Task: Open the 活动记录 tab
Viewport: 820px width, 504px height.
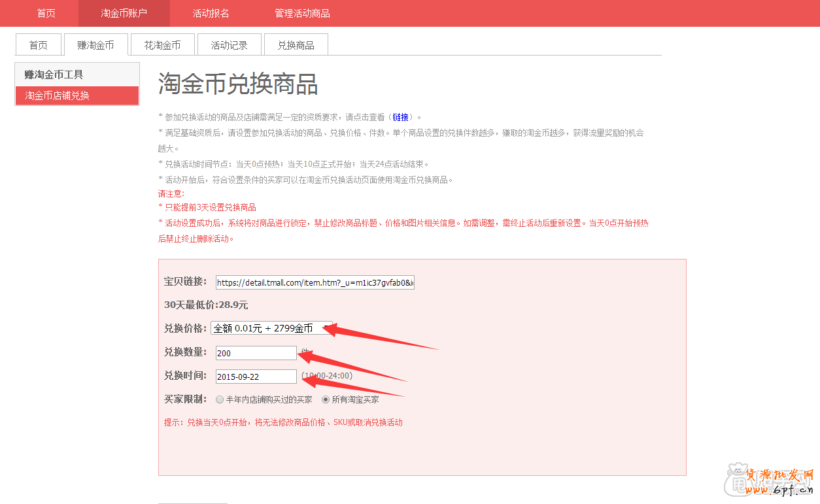Action: pos(229,44)
